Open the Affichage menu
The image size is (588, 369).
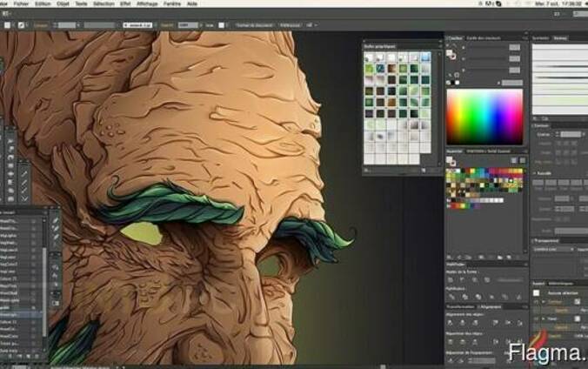[x=147, y=3]
